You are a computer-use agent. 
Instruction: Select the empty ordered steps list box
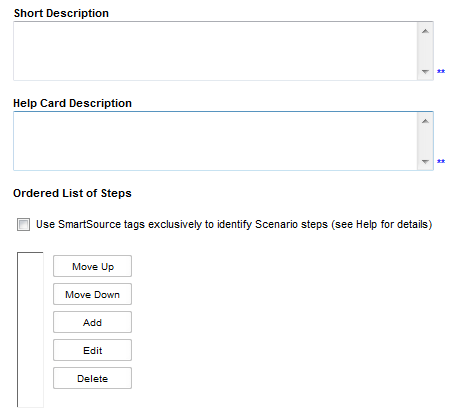[x=30, y=330]
